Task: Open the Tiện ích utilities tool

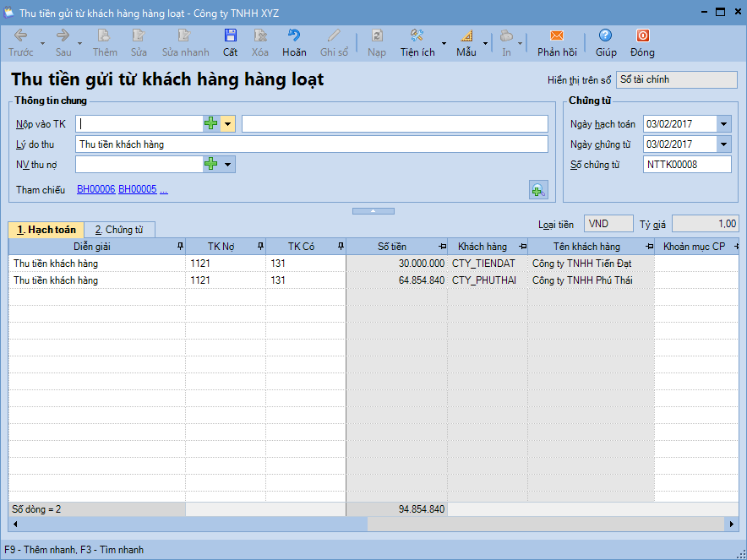Action: point(417,42)
